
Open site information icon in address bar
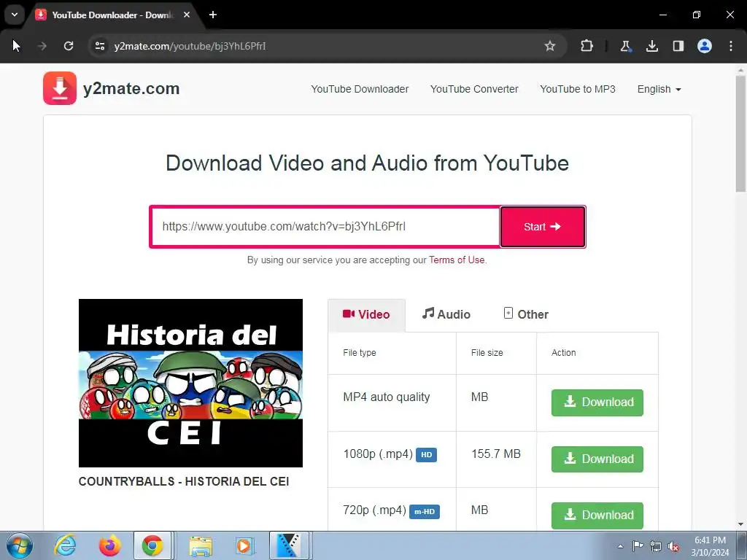click(100, 46)
